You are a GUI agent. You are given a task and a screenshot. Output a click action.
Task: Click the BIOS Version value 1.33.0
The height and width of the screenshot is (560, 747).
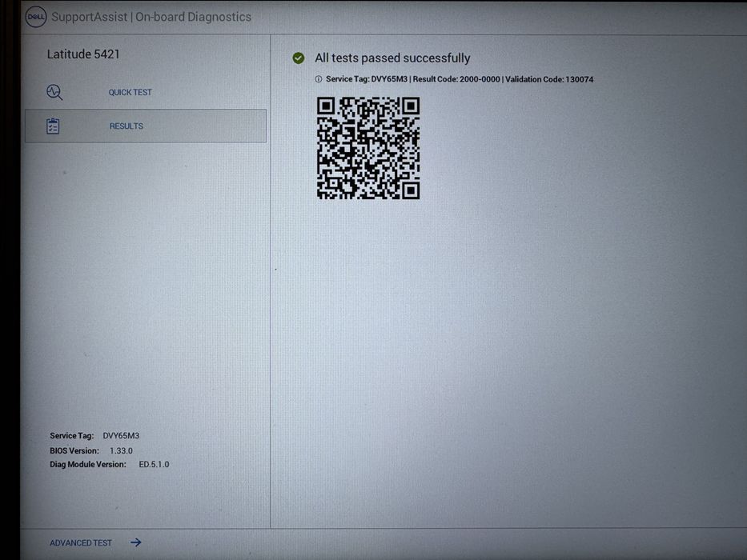(121, 450)
